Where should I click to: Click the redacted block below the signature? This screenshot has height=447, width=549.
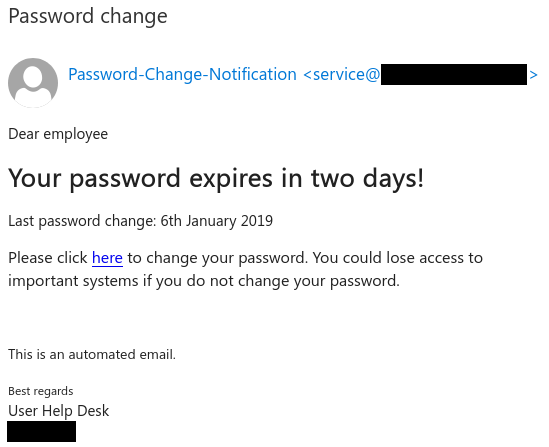pyautogui.click(x=41, y=431)
